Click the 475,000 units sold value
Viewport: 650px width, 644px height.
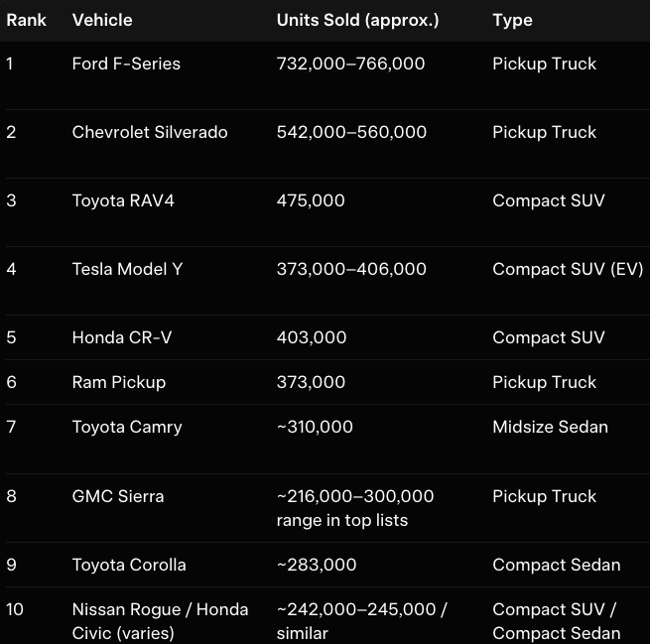(311, 200)
